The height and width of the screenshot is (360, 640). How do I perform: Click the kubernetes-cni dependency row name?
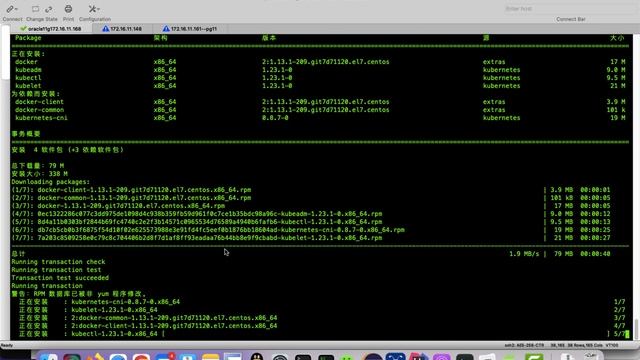[x=41, y=118]
